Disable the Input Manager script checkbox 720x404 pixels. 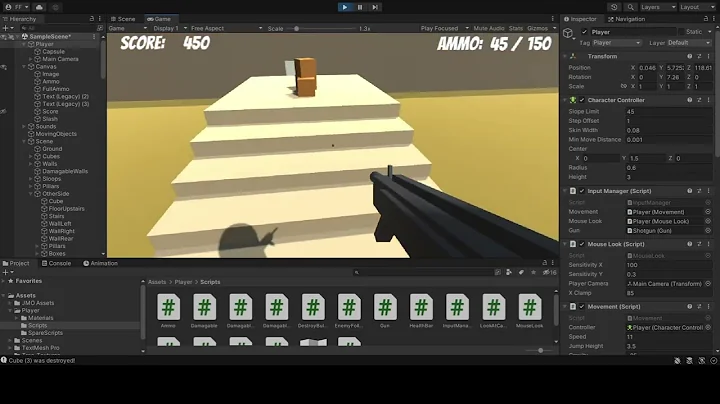coord(582,191)
